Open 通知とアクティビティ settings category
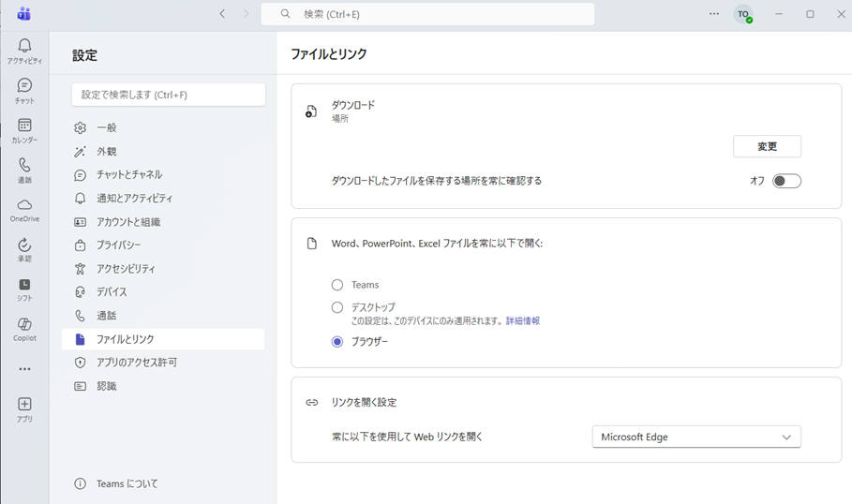 tap(163, 199)
